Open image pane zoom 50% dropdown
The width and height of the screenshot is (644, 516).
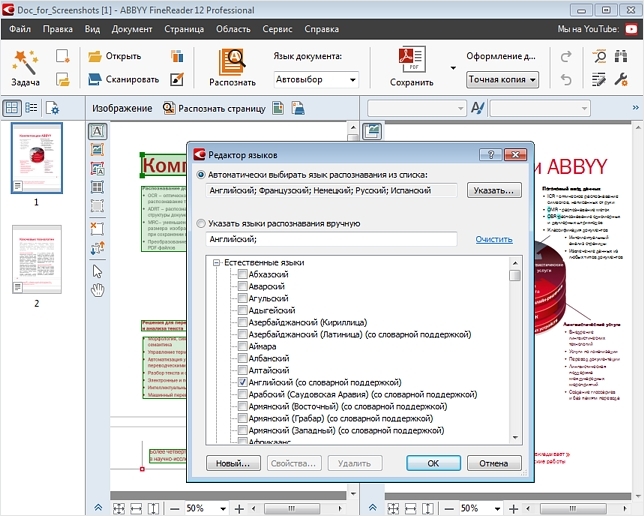223,509
